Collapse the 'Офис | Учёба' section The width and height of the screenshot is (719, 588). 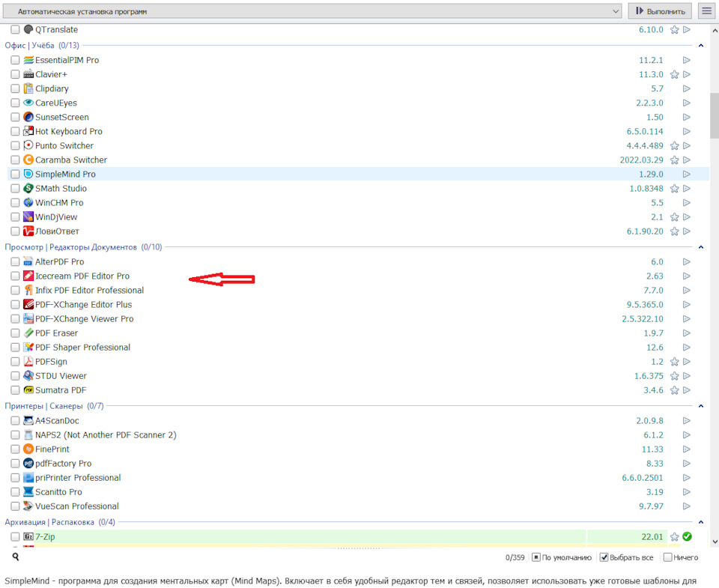click(701, 46)
